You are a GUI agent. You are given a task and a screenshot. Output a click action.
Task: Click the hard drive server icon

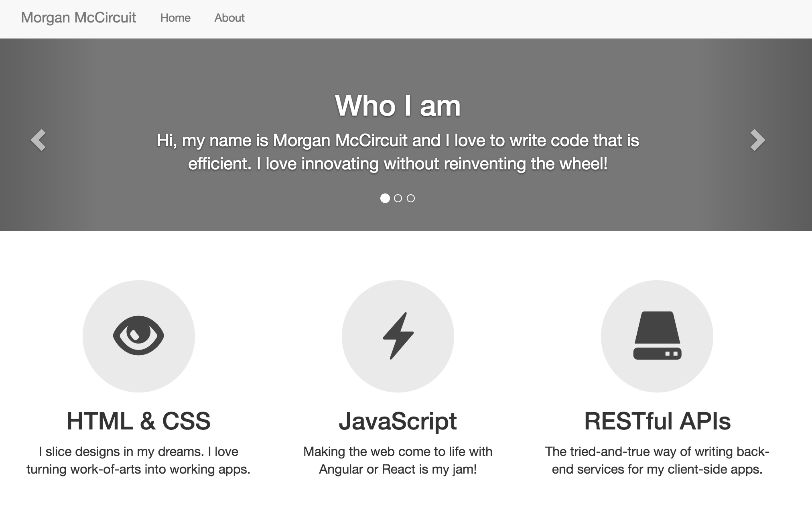pyautogui.click(x=657, y=336)
